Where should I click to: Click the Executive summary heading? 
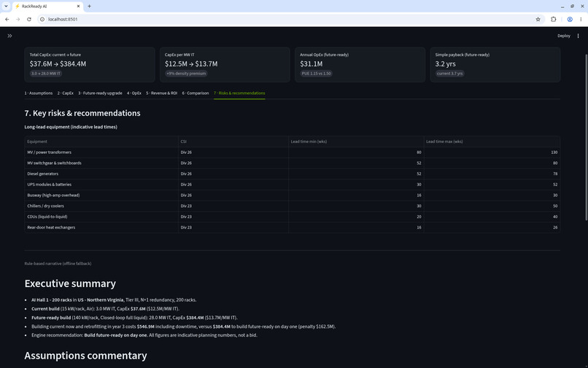tap(70, 283)
